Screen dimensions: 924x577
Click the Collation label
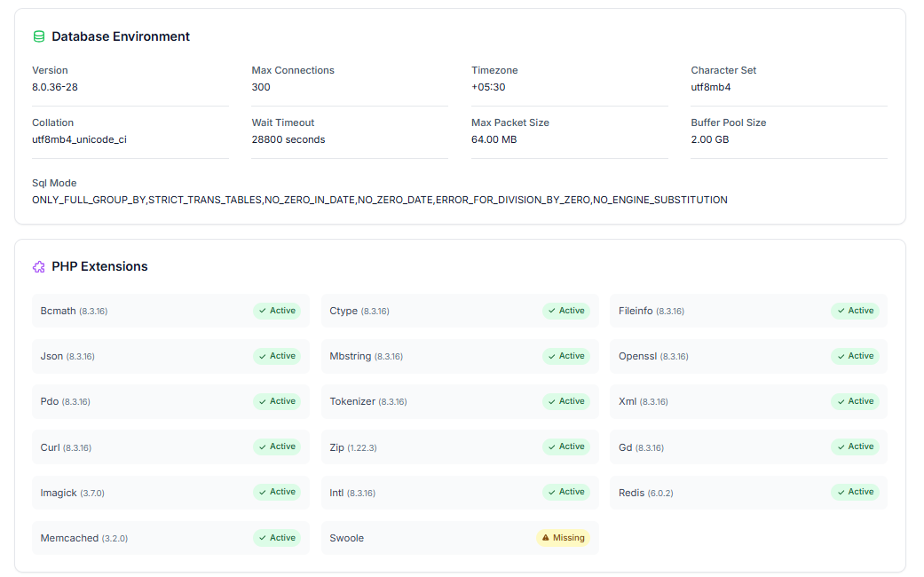(x=53, y=123)
